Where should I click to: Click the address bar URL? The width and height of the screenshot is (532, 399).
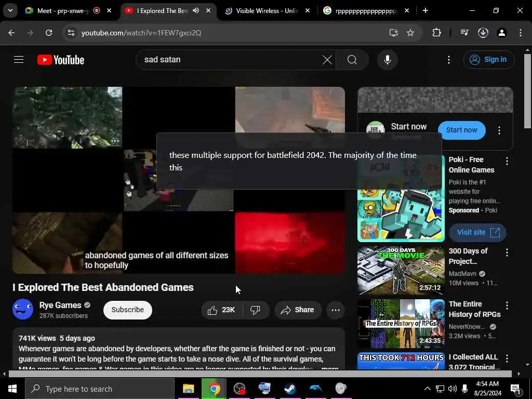click(141, 33)
